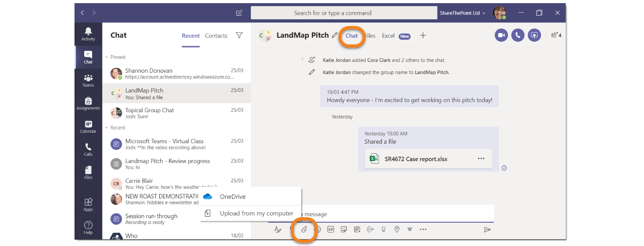Open the Activity feed in sidebar
This screenshot has width=644, height=246.
[88, 34]
